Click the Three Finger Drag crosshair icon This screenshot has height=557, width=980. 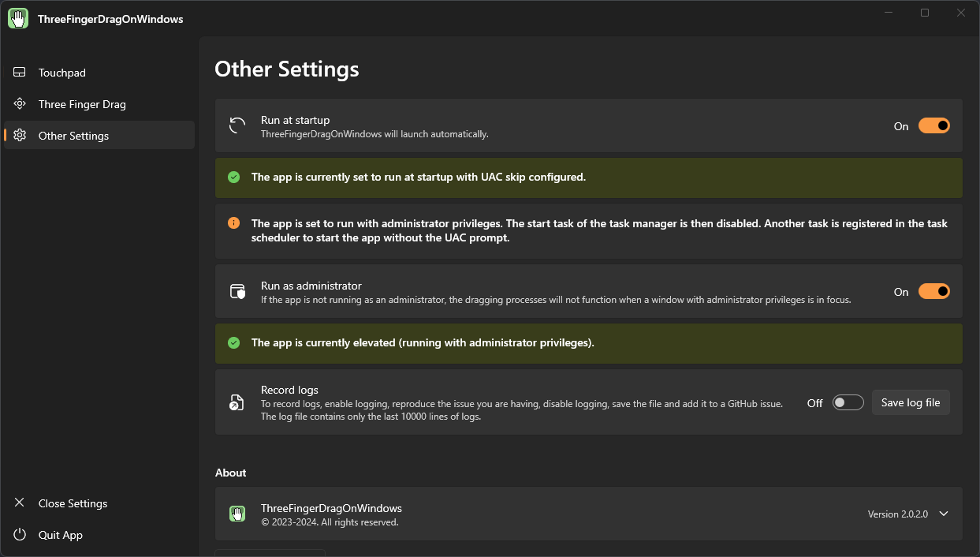point(20,104)
